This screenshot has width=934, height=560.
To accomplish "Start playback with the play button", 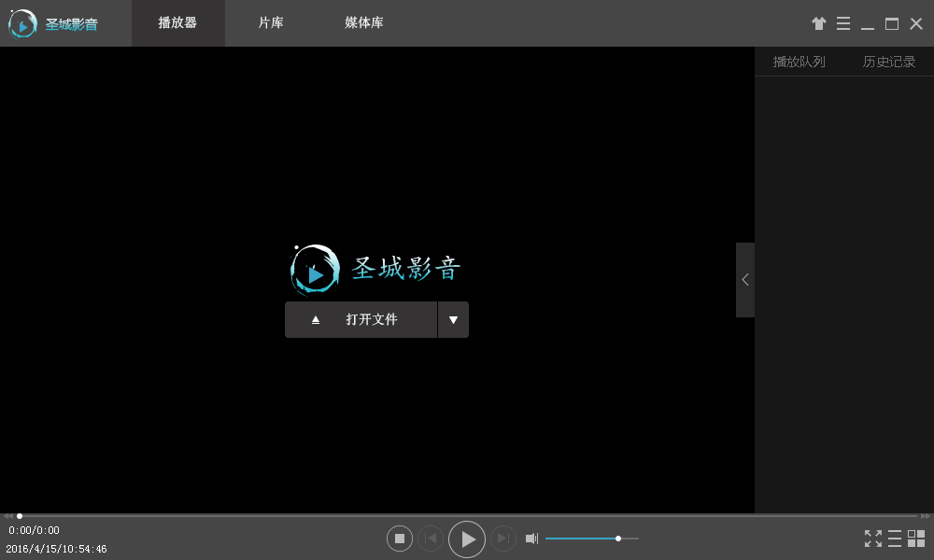I will (467, 539).
